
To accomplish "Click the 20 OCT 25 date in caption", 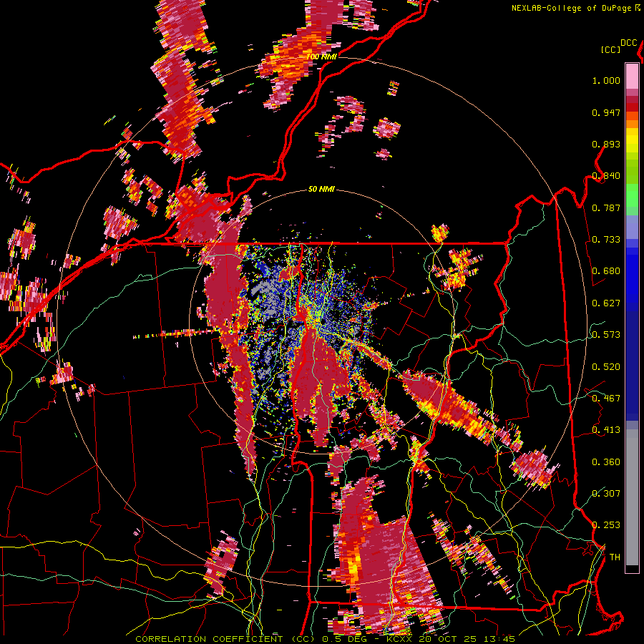I will pyautogui.click(x=448, y=639).
